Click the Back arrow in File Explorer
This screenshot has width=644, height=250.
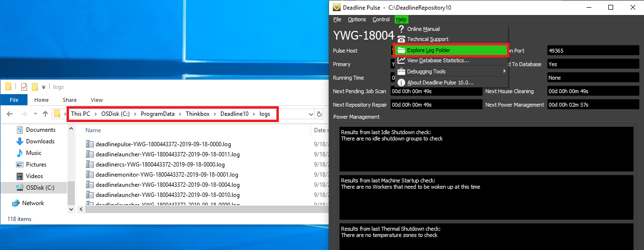click(x=11, y=114)
